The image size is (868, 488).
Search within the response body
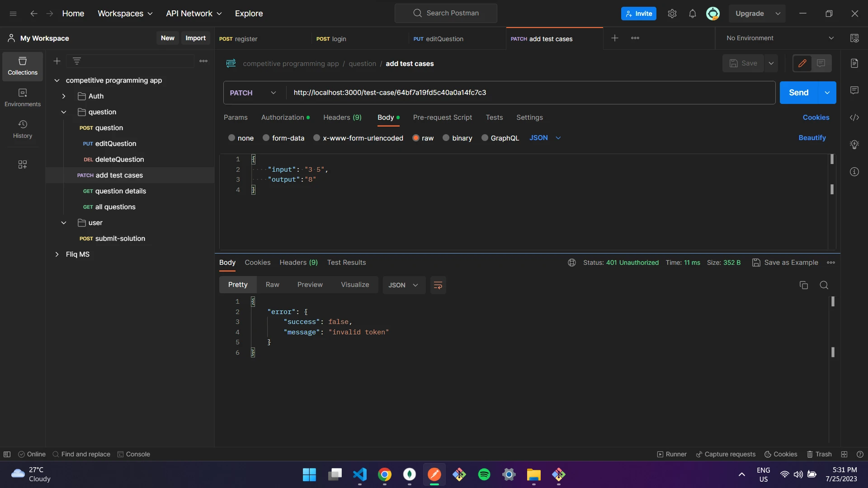824,285
